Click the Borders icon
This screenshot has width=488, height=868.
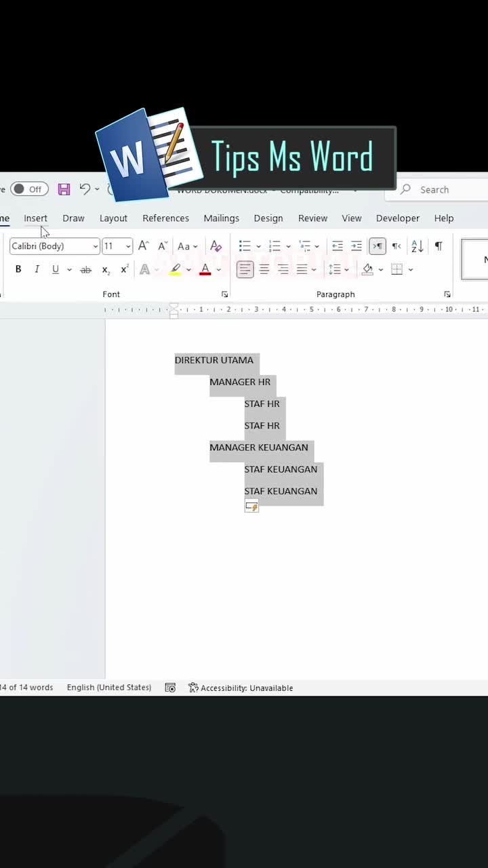tap(397, 269)
